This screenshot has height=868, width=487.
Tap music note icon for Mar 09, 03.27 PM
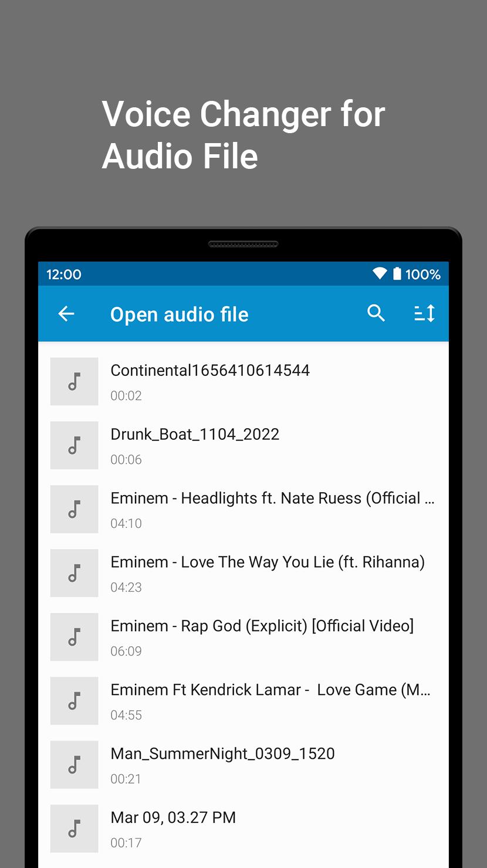coord(74,829)
